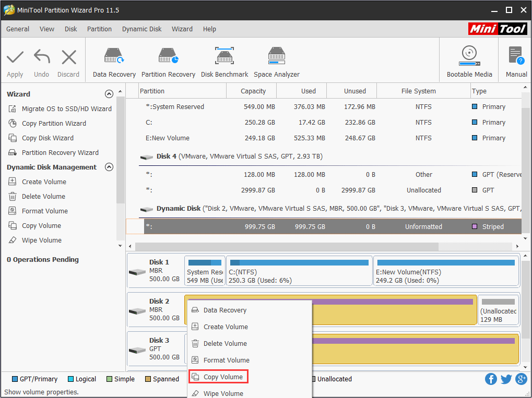The width and height of the screenshot is (532, 398).
Task: Click the Discard X icon
Action: [x=69, y=57]
